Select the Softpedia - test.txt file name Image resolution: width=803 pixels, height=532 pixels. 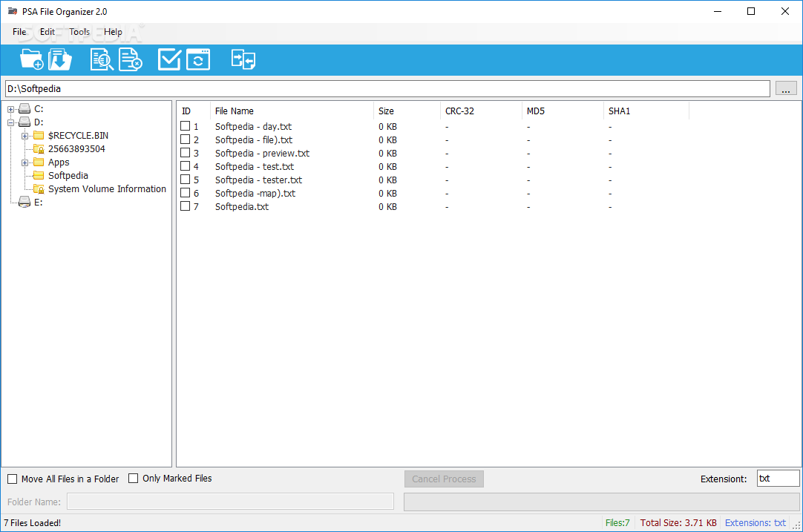255,166
